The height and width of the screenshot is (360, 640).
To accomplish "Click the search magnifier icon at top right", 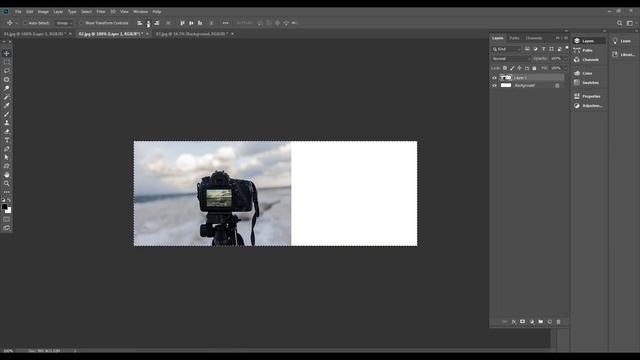I will [x=620, y=23].
